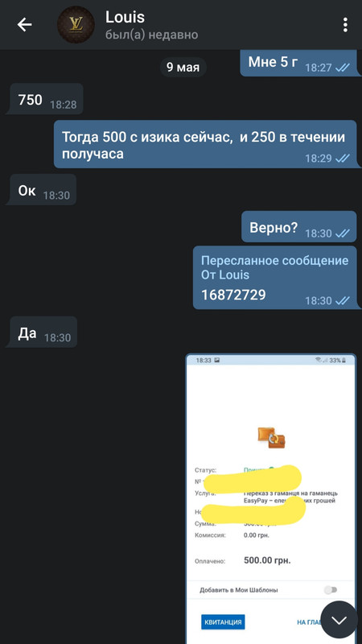Click the КВИТАНЦИЯ button
This screenshot has height=644, width=362.
[223, 621]
